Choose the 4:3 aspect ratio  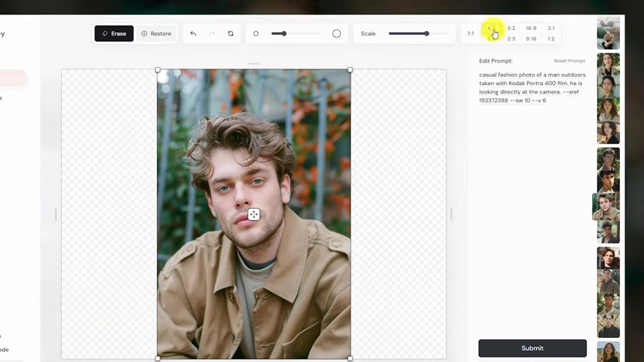[491, 29]
